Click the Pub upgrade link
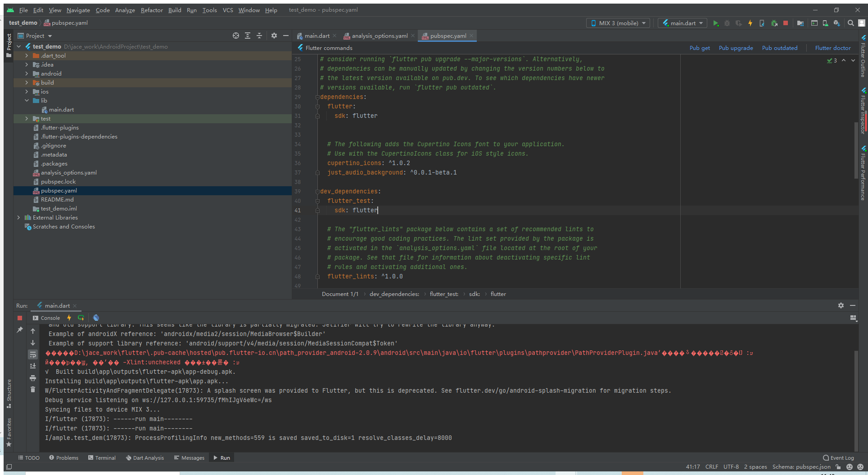Screen dimensions: 868x475 tap(736, 48)
